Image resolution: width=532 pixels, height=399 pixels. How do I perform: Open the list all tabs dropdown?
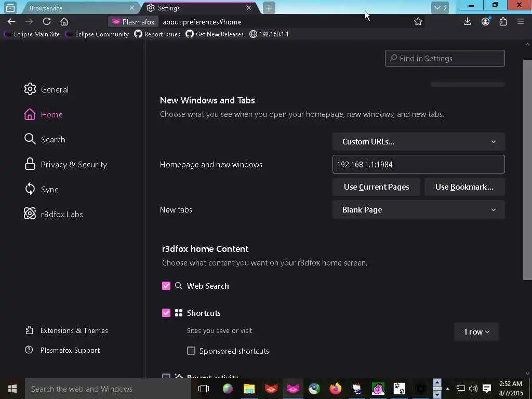440,8
